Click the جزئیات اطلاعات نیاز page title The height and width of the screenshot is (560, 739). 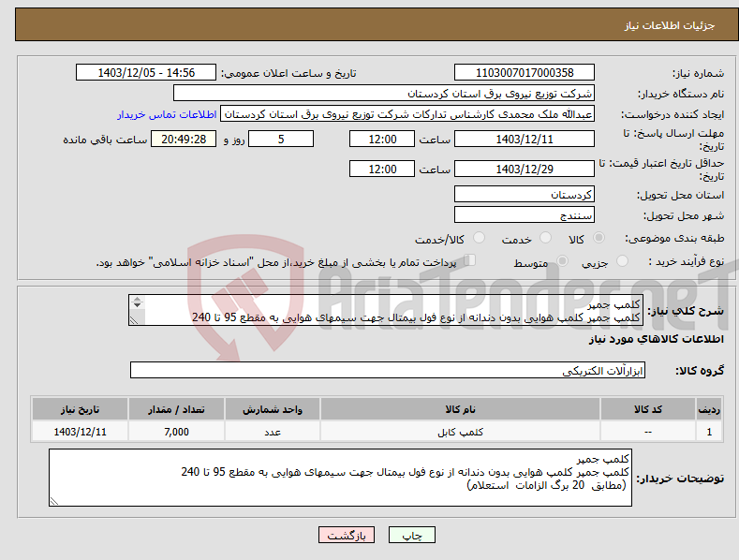[x=670, y=25]
